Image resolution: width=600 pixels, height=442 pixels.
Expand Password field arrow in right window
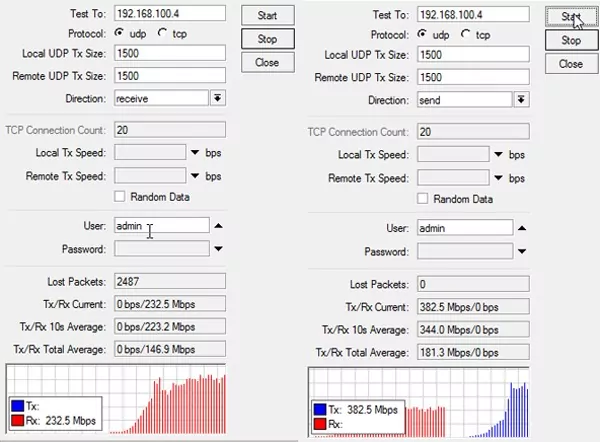point(522,251)
